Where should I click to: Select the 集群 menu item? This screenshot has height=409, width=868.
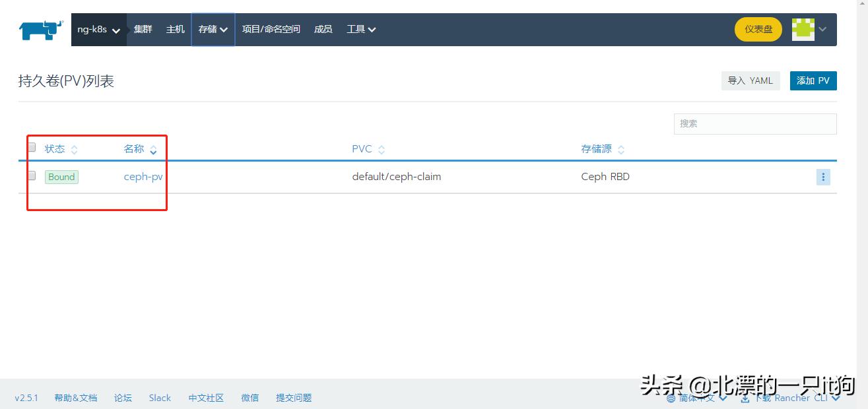(x=143, y=29)
